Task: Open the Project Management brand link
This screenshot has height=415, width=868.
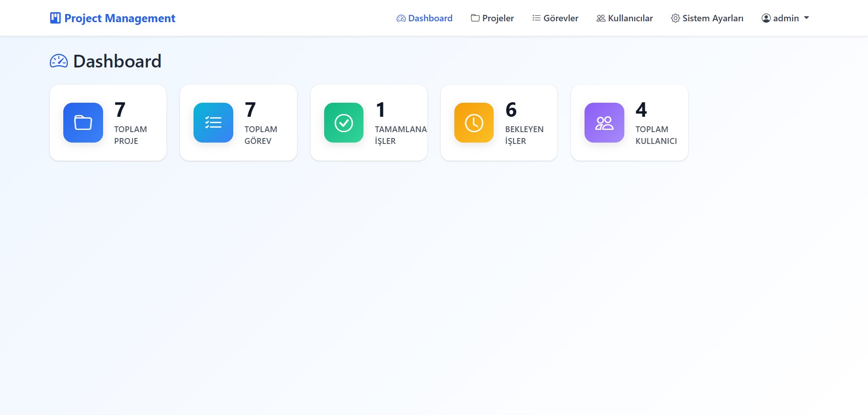Action: [x=113, y=18]
